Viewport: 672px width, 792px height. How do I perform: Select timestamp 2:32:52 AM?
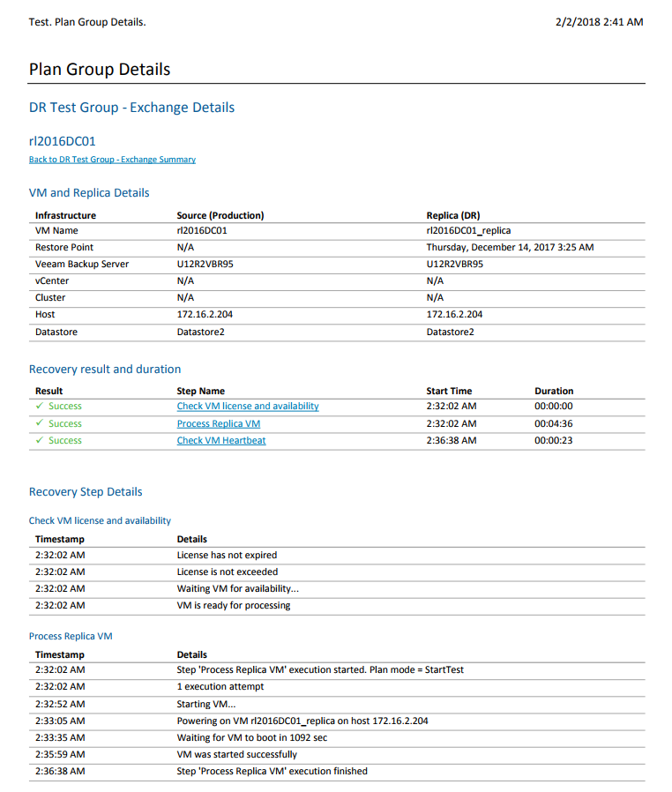60,704
